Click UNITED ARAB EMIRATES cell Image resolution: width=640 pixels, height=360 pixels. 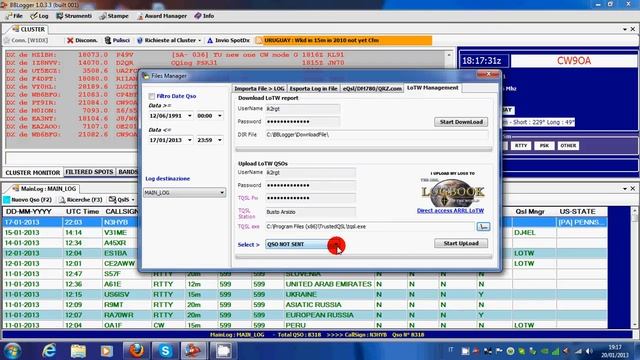click(328, 284)
